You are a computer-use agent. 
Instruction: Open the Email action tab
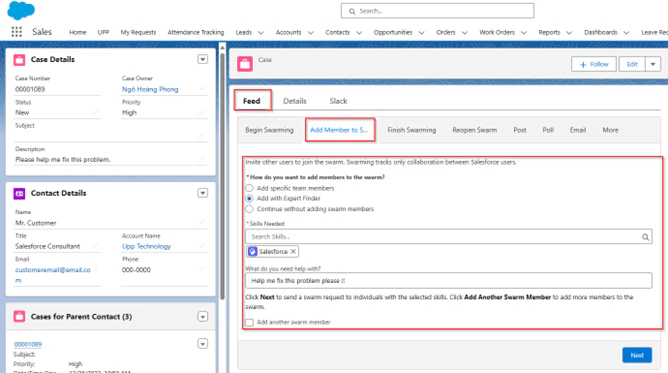[x=578, y=130]
